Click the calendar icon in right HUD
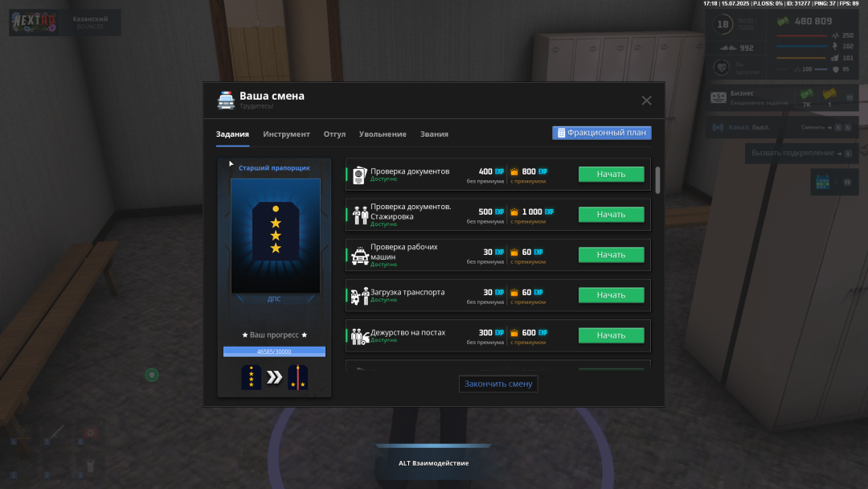 823,183
